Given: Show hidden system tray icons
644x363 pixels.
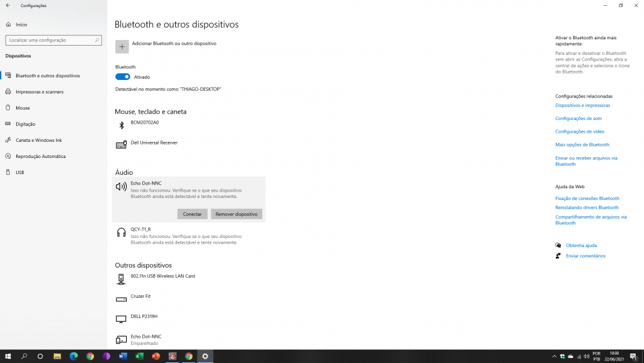Looking at the screenshot, I should (554, 356).
